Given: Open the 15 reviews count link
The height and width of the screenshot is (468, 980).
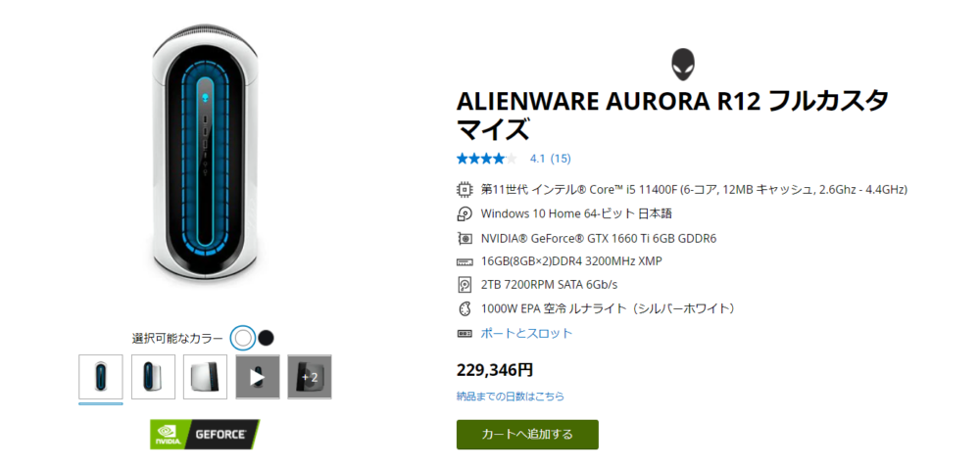Looking at the screenshot, I should click(561, 159).
